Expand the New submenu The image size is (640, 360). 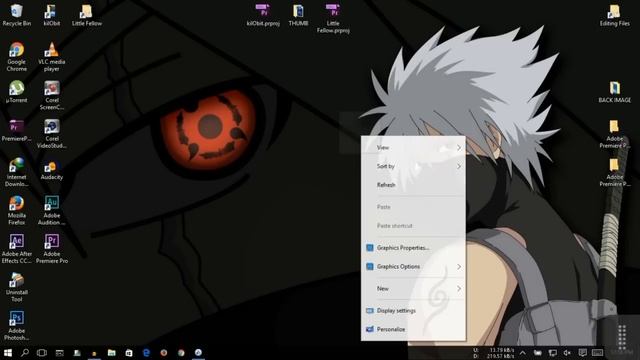(413, 289)
